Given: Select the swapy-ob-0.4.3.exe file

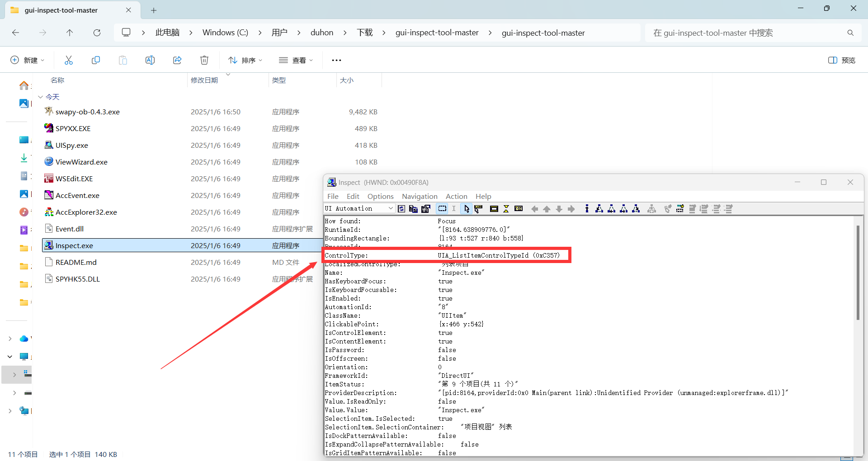Looking at the screenshot, I should tap(87, 112).
